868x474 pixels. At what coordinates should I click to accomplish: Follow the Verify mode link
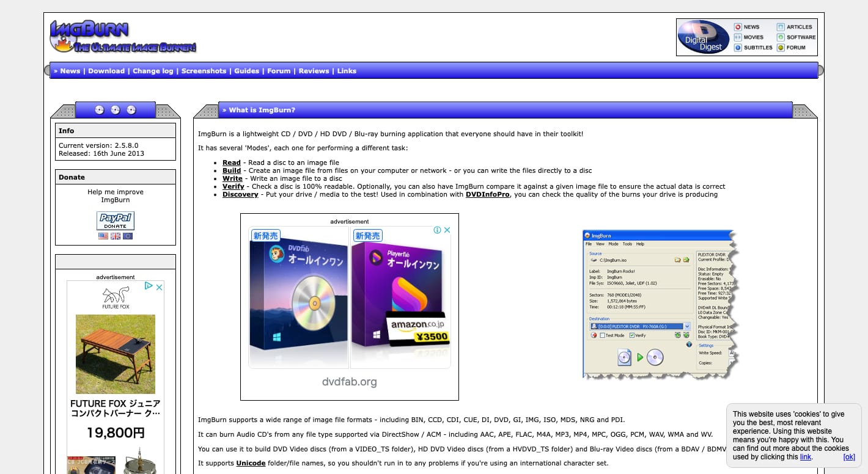[x=234, y=186]
